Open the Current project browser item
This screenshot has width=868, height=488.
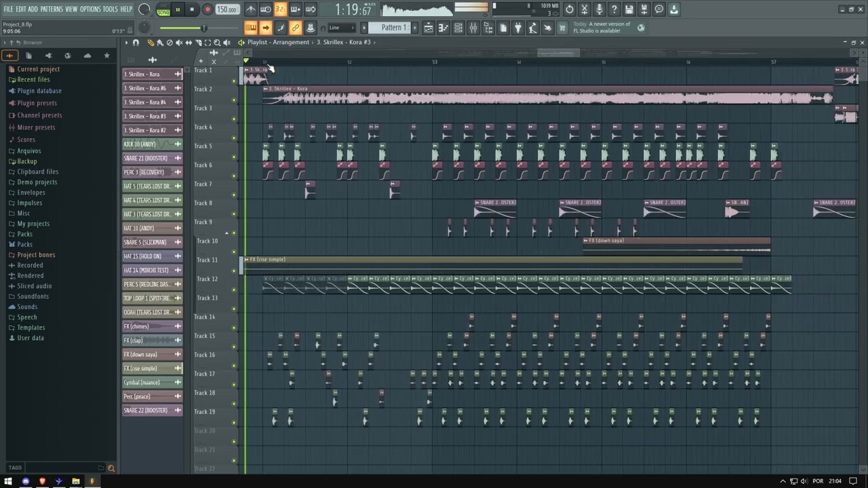[x=38, y=69]
